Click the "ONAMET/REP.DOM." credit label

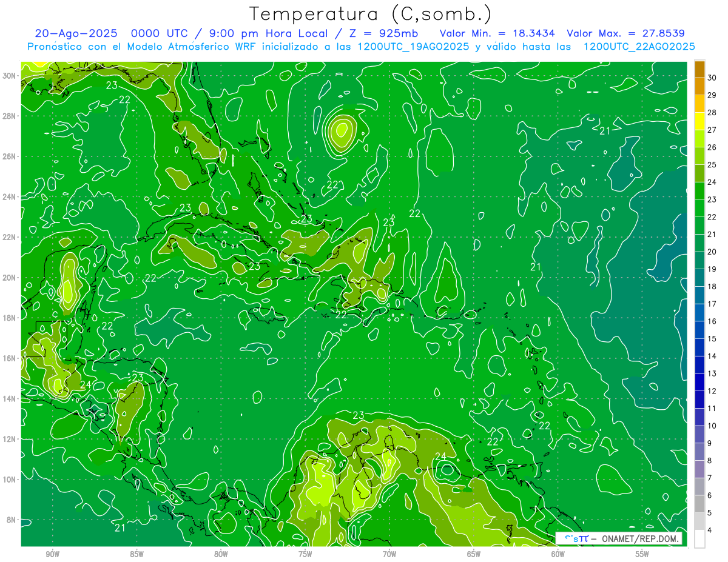pyautogui.click(x=641, y=539)
